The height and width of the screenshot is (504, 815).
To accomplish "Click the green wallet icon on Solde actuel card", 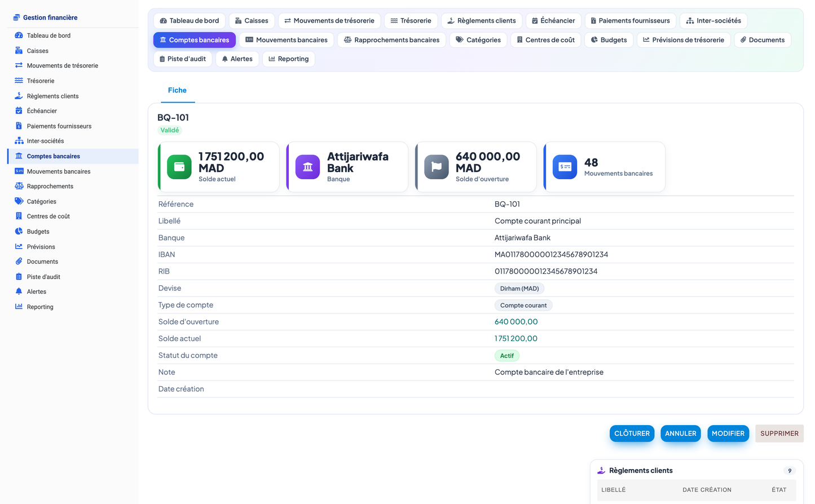I will [x=179, y=167].
